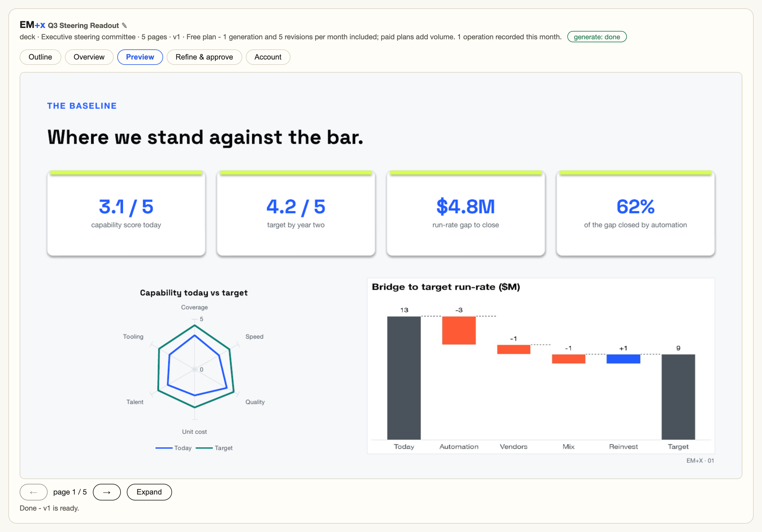Click the 'page 1 / 5' indicator
This screenshot has width=762, height=532.
tap(70, 492)
